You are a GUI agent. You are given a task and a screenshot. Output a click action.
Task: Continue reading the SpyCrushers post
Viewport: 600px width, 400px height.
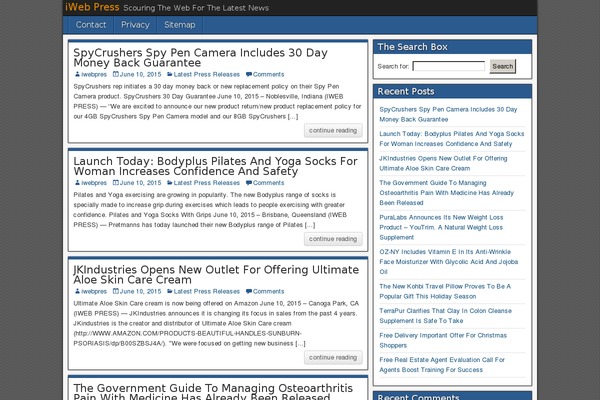(x=333, y=131)
